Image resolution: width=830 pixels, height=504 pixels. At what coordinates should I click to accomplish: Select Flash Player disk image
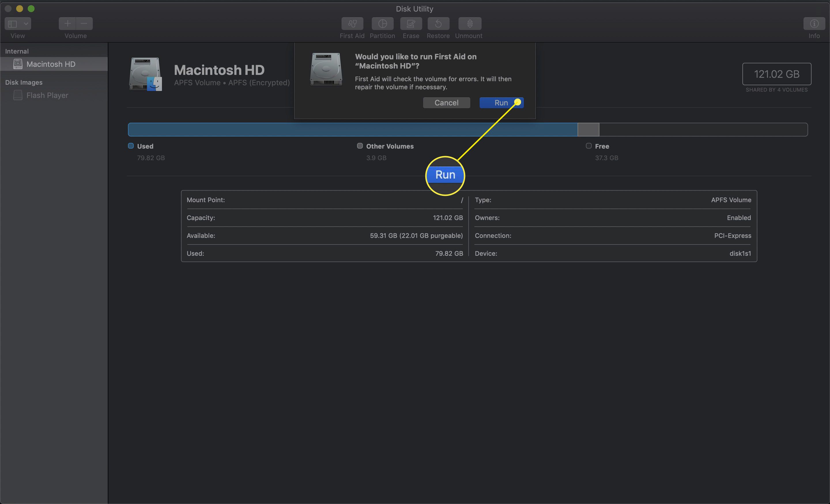coord(54,95)
